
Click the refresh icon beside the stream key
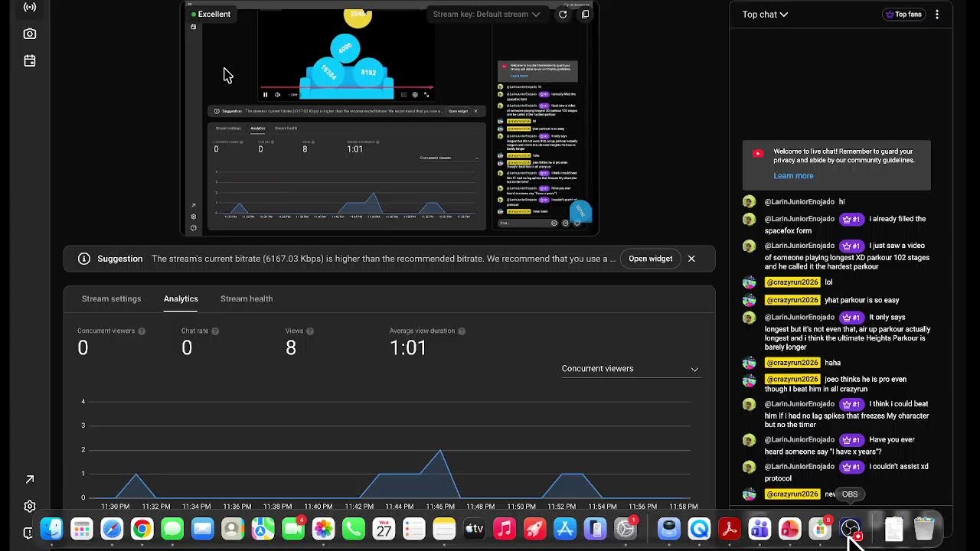pyautogui.click(x=563, y=14)
